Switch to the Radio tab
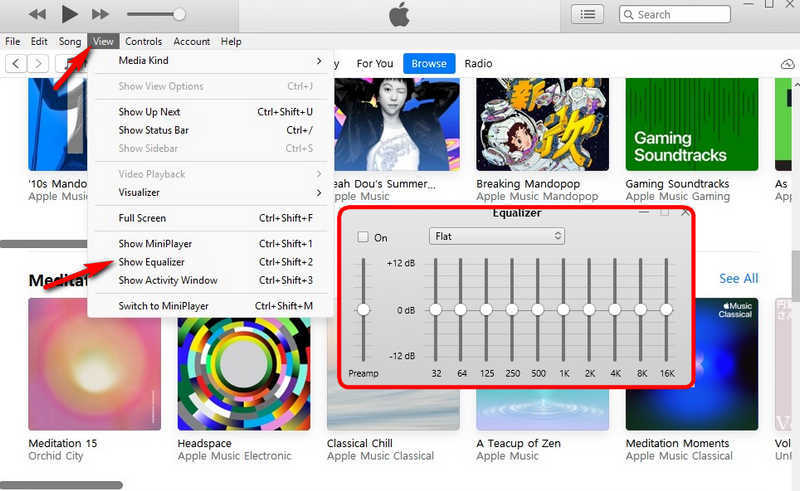 pos(478,64)
